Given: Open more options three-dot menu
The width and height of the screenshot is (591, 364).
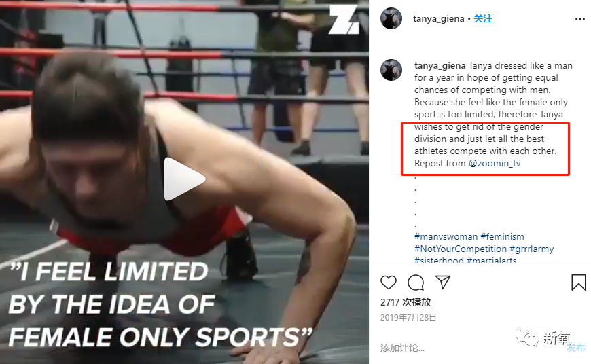Looking at the screenshot, I should click(x=579, y=19).
